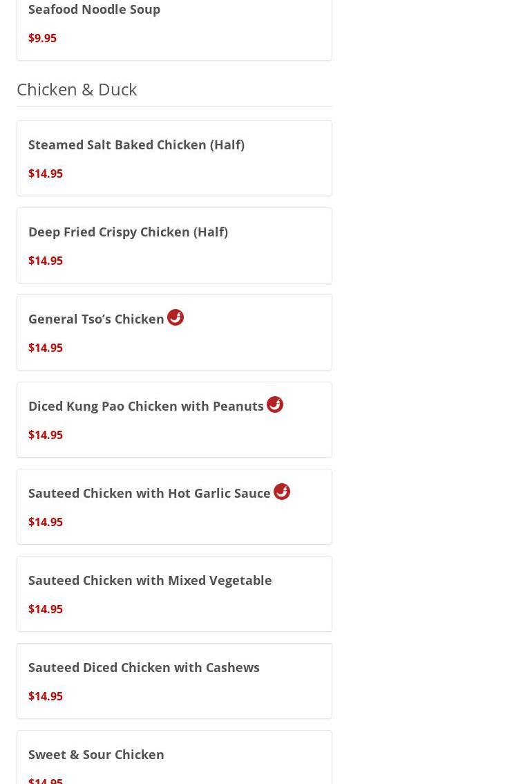Open Sauteed Chicken with Hot Garlic Sauce
The image size is (532, 784).
(149, 493)
